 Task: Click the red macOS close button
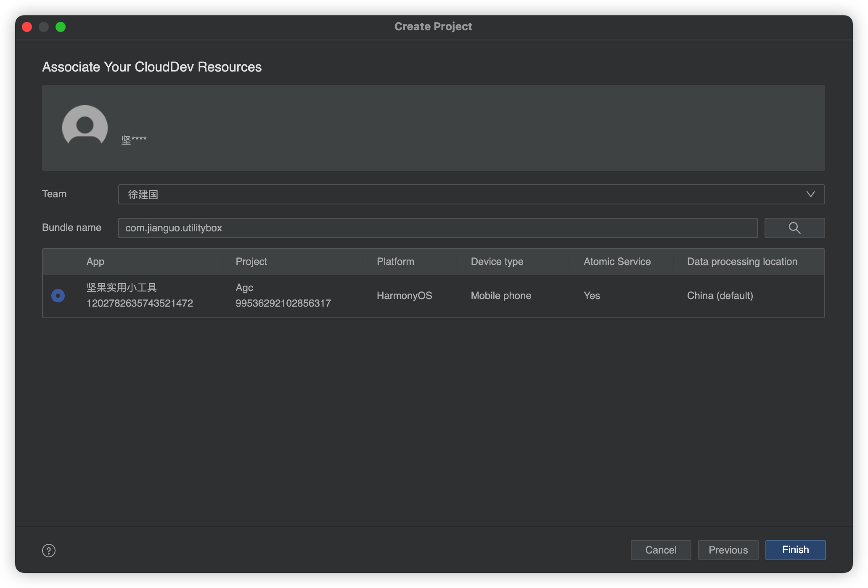point(26,26)
